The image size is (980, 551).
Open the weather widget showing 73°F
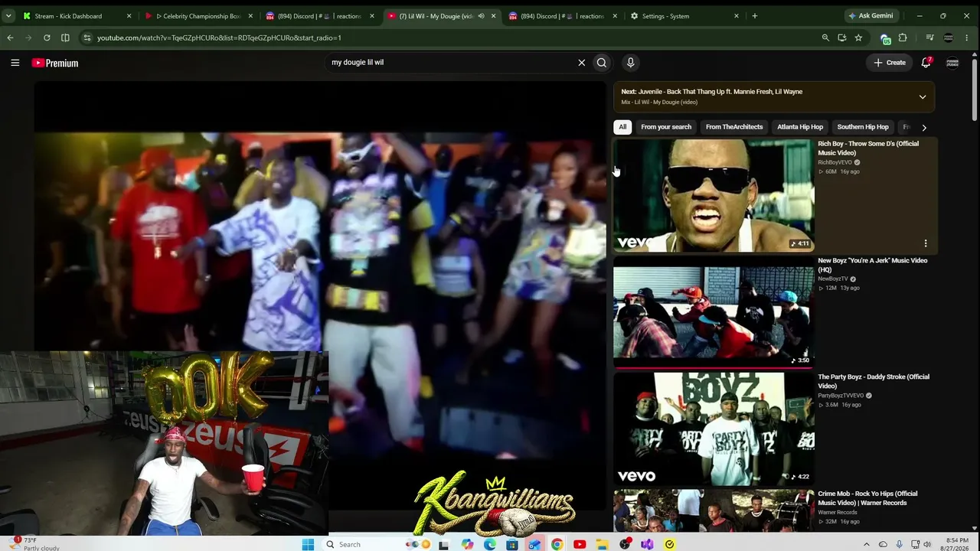[x=32, y=544]
